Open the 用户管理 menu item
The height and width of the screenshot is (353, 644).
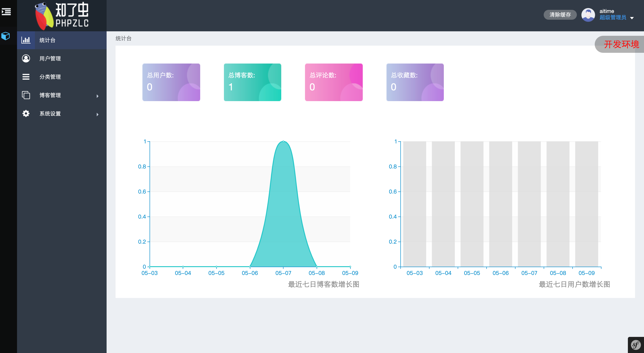pos(50,58)
